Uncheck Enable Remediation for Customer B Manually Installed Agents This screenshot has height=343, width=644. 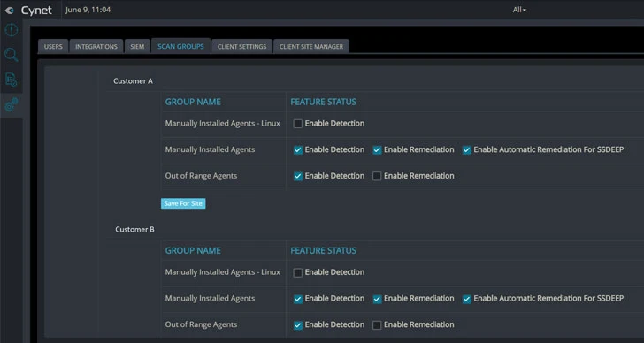(377, 299)
